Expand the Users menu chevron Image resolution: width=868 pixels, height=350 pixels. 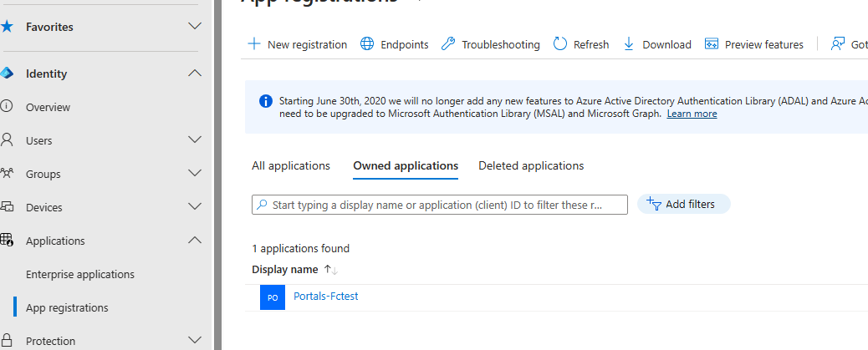195,139
